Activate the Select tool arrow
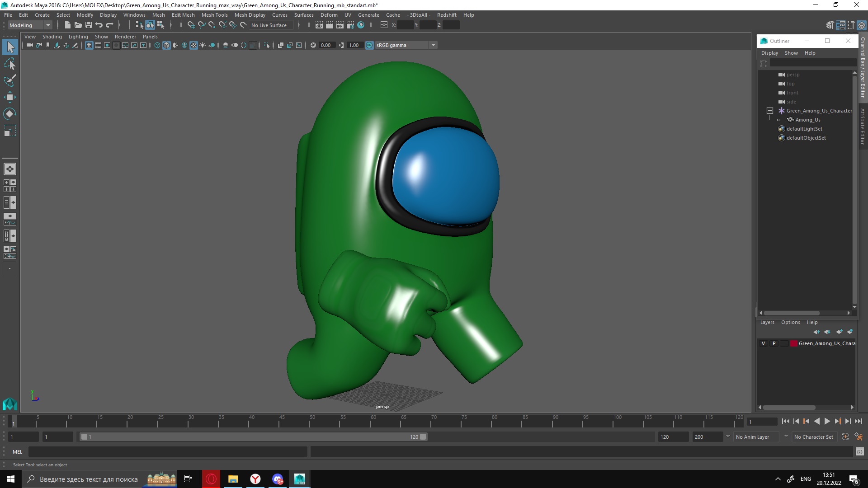868x488 pixels. (10, 47)
